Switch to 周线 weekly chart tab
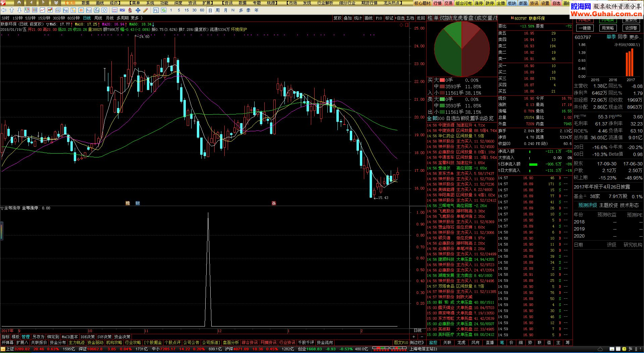Image resolution: width=644 pixels, height=353 pixels. [98, 18]
